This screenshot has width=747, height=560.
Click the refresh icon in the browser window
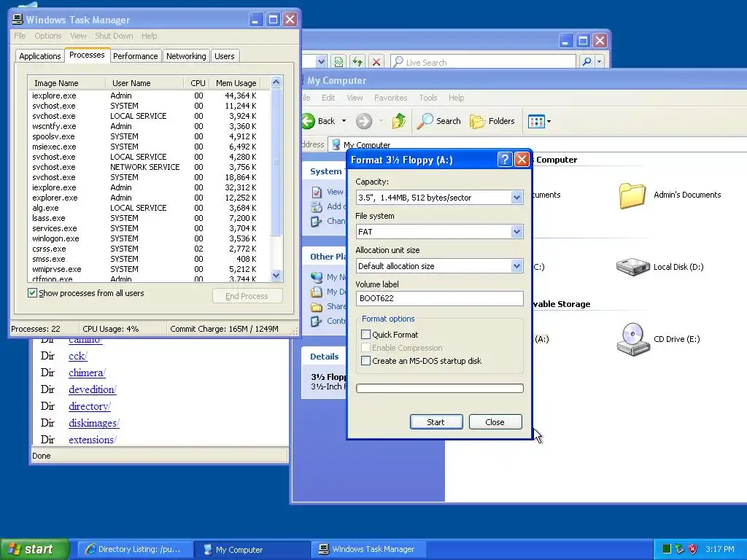(357, 62)
